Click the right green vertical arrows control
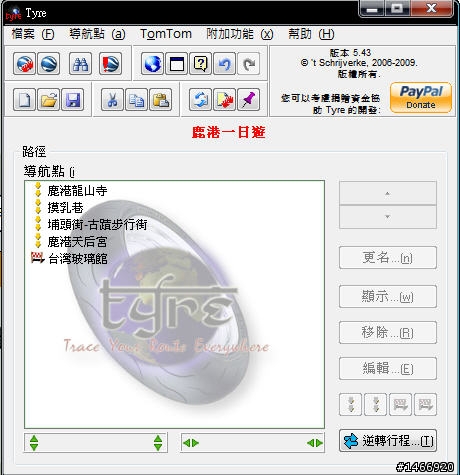 point(158,443)
